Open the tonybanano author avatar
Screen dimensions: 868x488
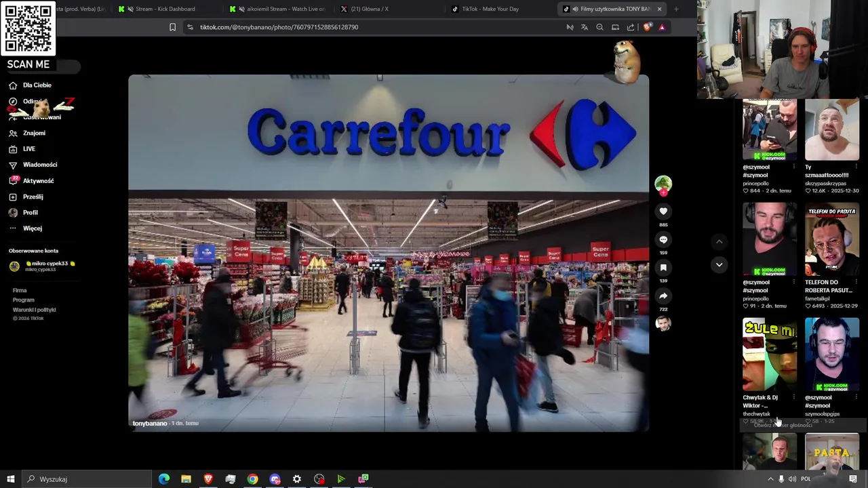(x=663, y=184)
